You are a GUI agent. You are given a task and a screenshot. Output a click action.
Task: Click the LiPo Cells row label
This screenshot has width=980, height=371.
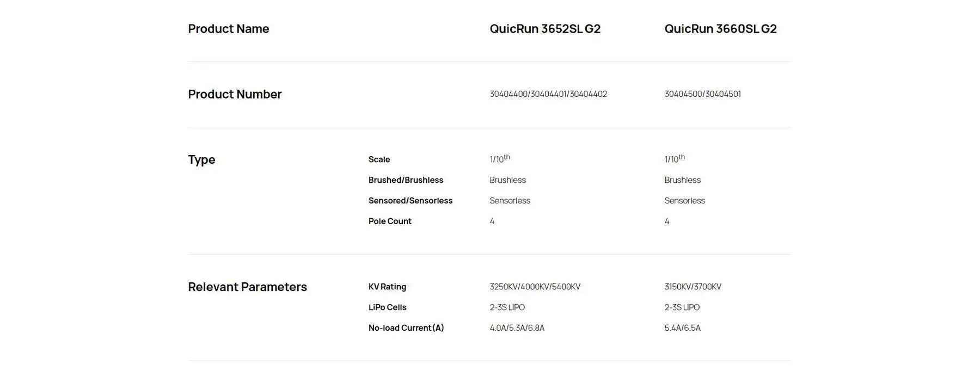387,307
